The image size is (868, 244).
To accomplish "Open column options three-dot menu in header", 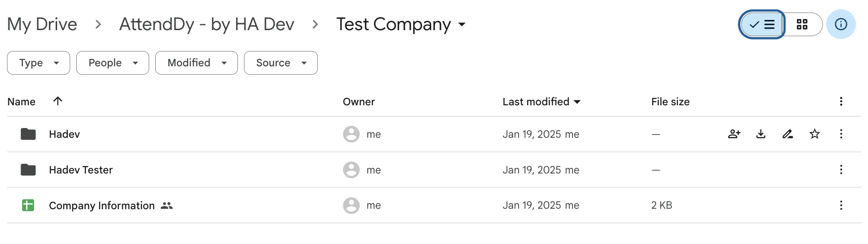I will tap(841, 102).
